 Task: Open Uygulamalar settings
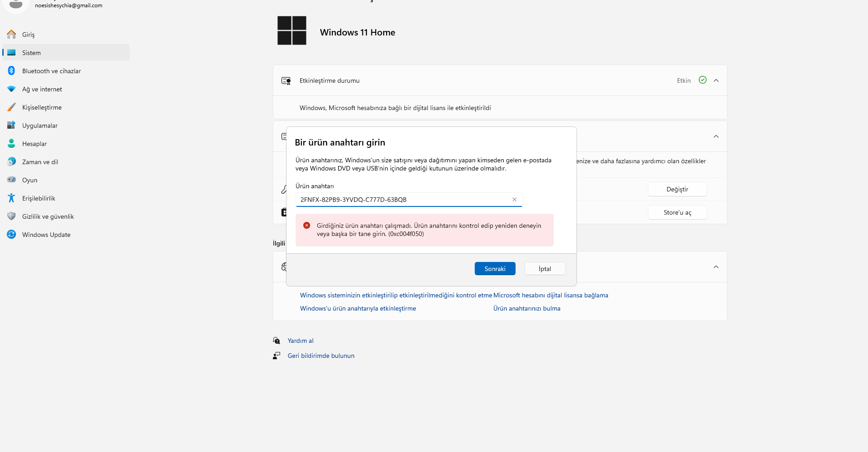coord(66,126)
